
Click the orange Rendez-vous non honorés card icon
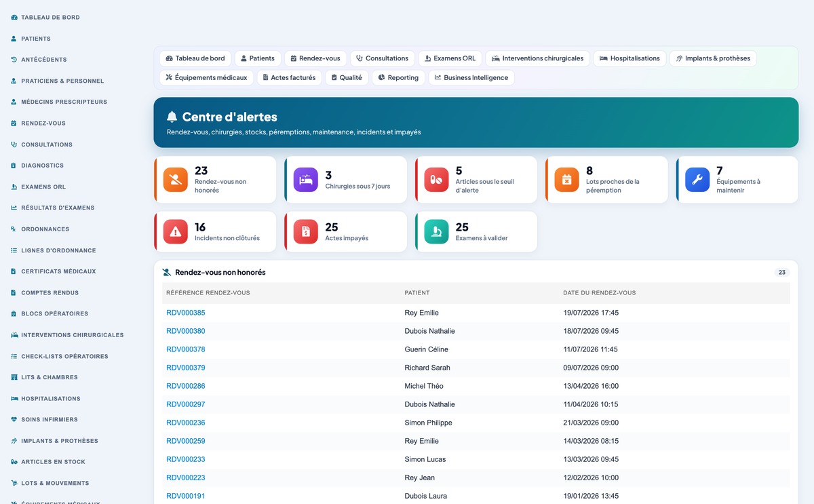[x=176, y=180]
